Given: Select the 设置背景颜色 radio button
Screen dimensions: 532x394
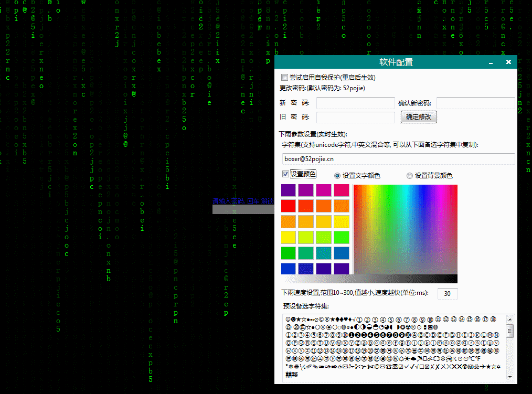Looking at the screenshot, I should pyautogui.click(x=410, y=175).
